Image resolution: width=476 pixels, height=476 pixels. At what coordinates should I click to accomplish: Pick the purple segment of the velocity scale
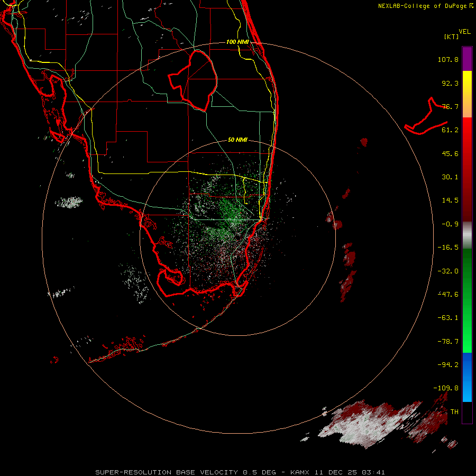click(x=467, y=59)
